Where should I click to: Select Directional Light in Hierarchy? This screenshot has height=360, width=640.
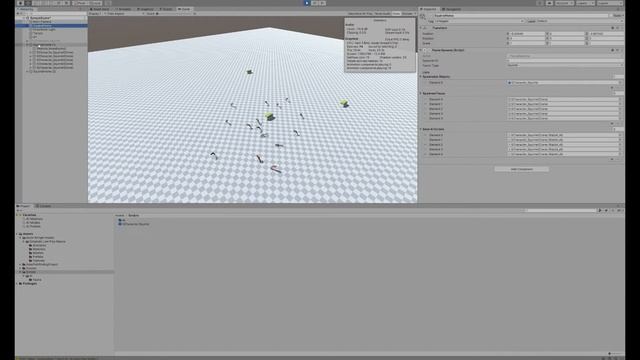[x=44, y=29]
